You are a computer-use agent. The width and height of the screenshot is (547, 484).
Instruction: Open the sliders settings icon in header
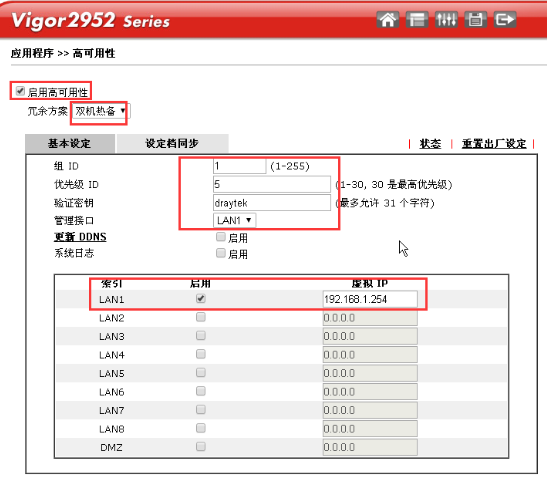446,20
